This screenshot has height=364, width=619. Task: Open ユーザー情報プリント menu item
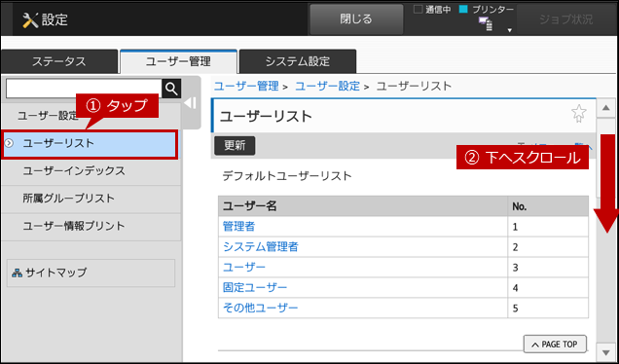pos(91,227)
